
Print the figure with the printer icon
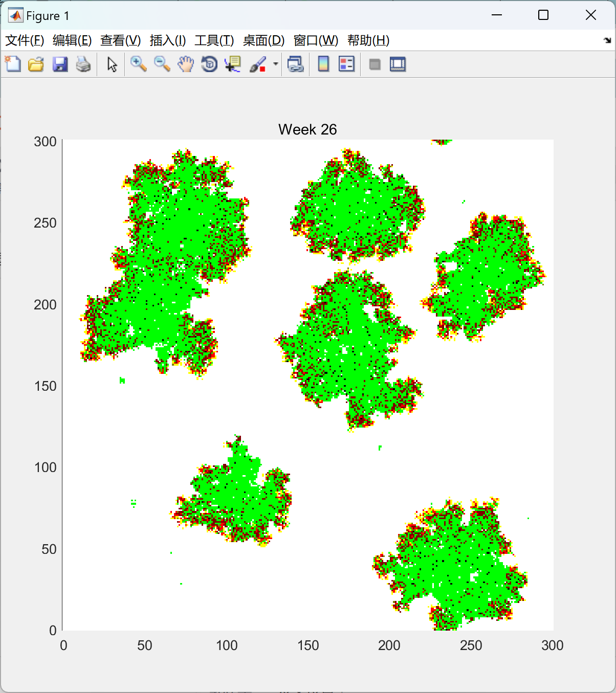click(x=83, y=64)
